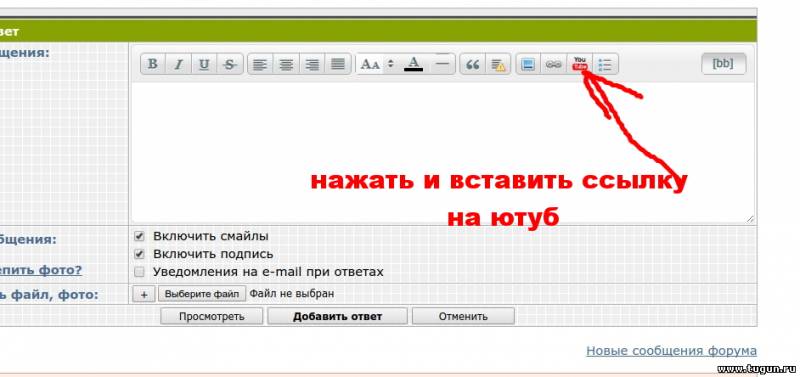Uncheck Включить смайлы checkbox

(139, 236)
